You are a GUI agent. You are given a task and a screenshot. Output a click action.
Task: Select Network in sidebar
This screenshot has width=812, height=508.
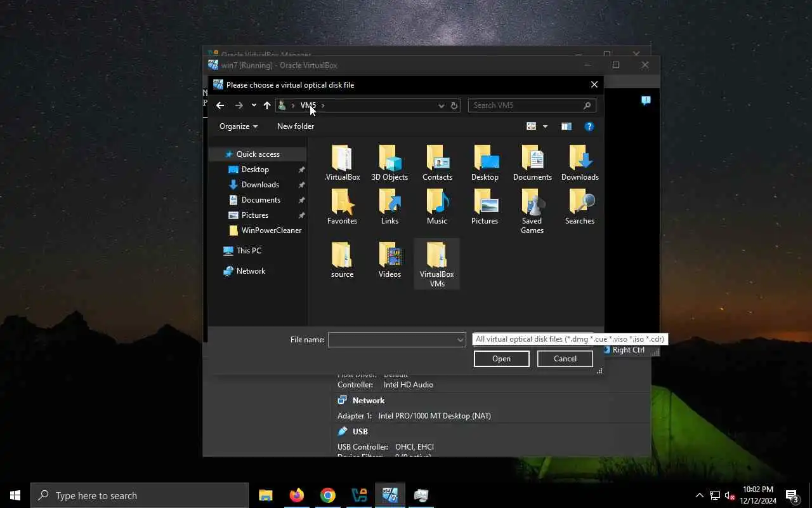click(x=251, y=271)
